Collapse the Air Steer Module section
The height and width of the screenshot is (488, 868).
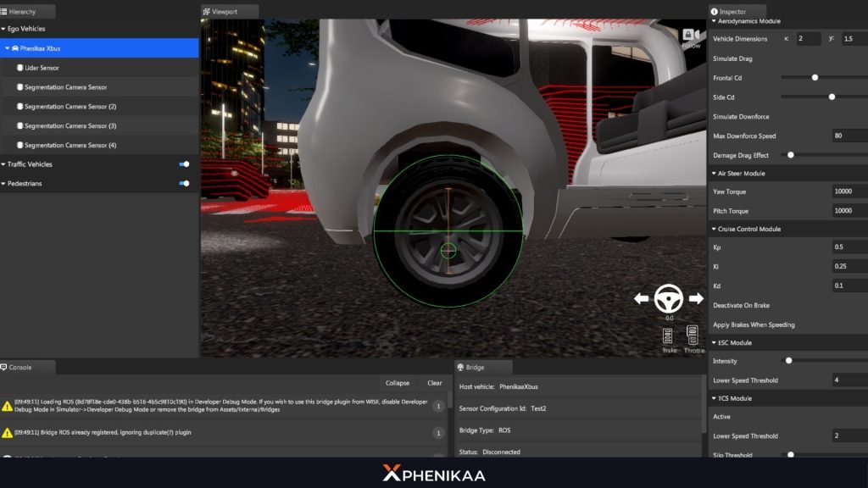click(714, 173)
